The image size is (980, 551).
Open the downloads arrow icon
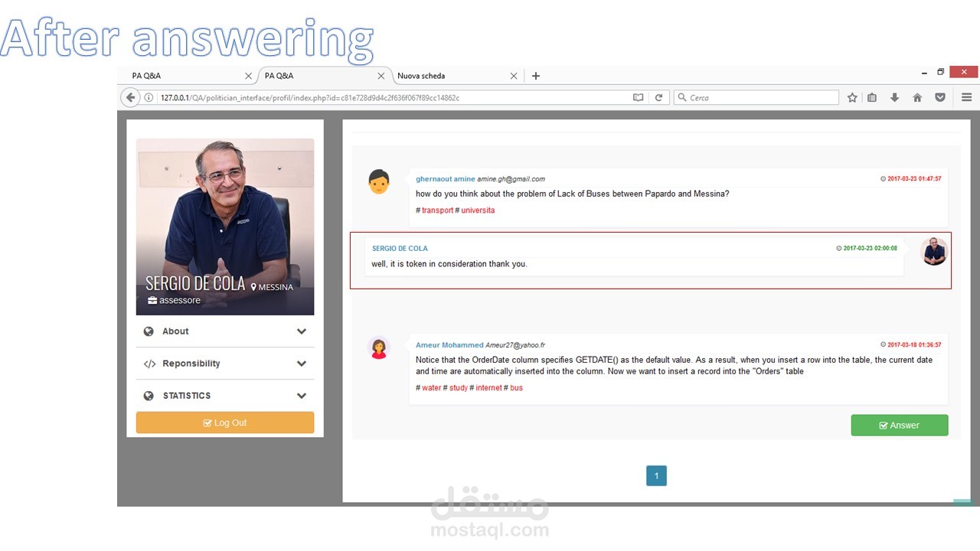pos(894,98)
